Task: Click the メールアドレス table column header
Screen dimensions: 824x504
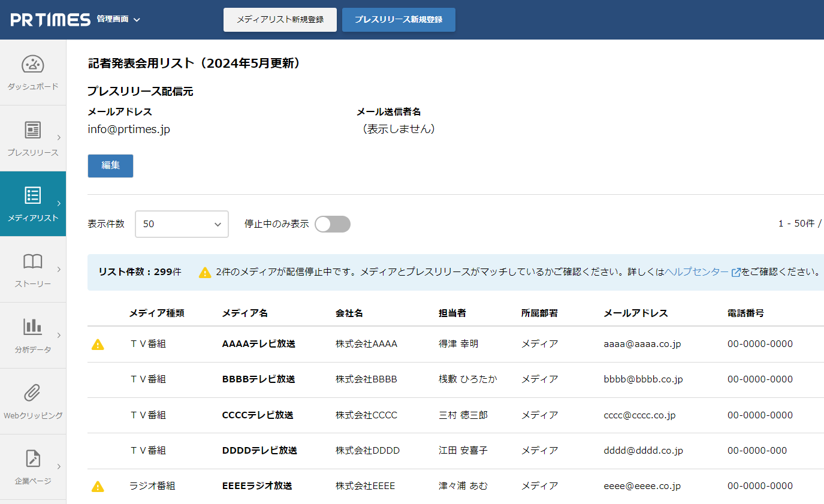Action: coord(636,313)
